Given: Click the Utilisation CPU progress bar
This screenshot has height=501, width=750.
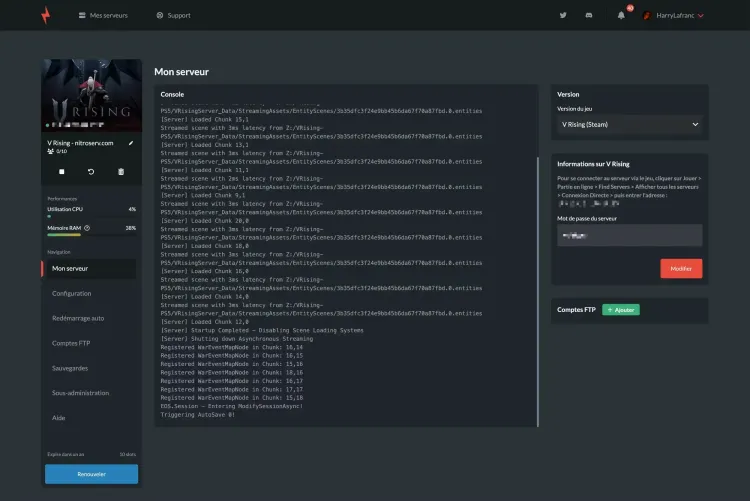Looking at the screenshot, I should click(x=91, y=216).
